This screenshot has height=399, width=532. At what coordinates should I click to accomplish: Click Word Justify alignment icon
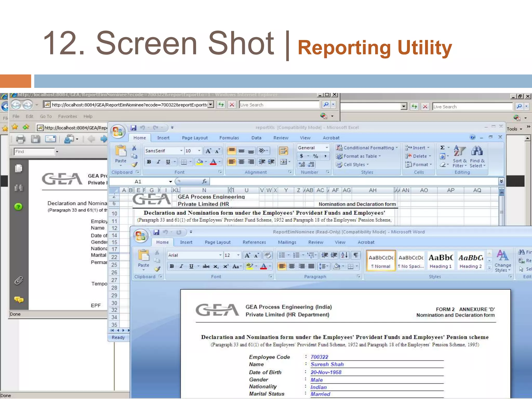[x=311, y=266]
